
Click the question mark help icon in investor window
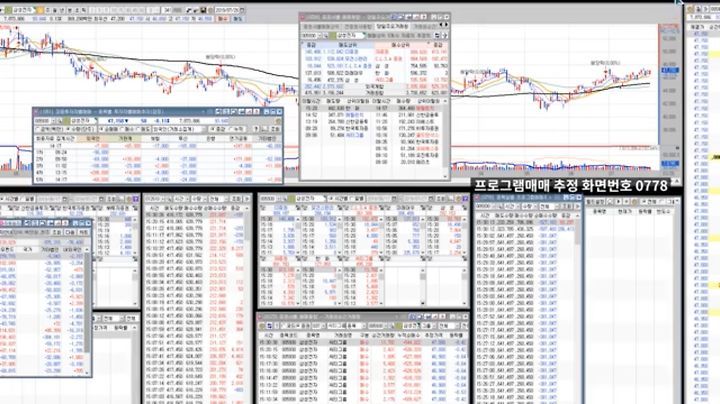click(x=256, y=129)
